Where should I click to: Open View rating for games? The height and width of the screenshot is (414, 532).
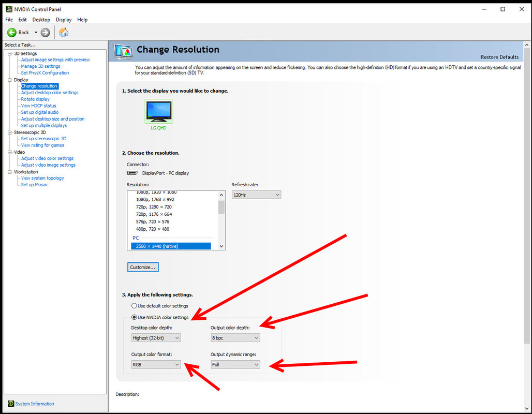click(x=42, y=145)
